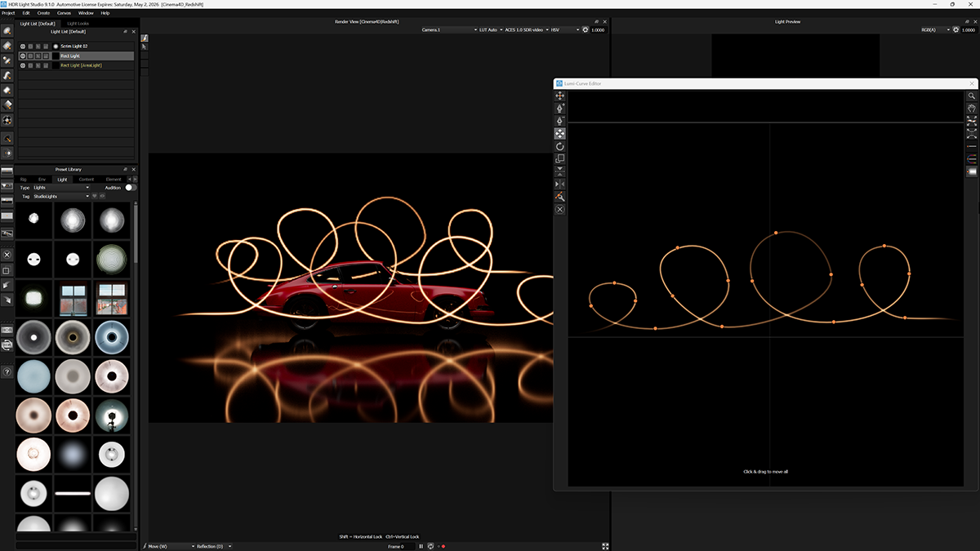The image size is (980, 551).
Task: Select the first light preset thumbnail
Action: [x=34, y=219]
